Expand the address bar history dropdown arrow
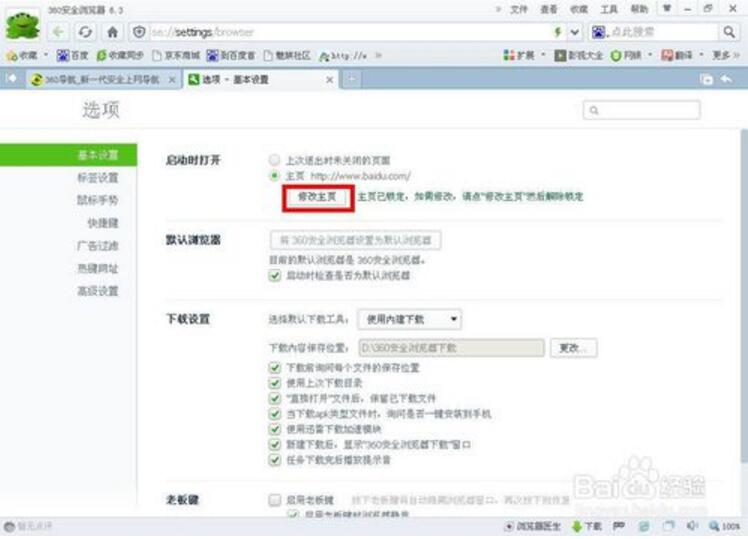748x539 pixels. (x=575, y=32)
